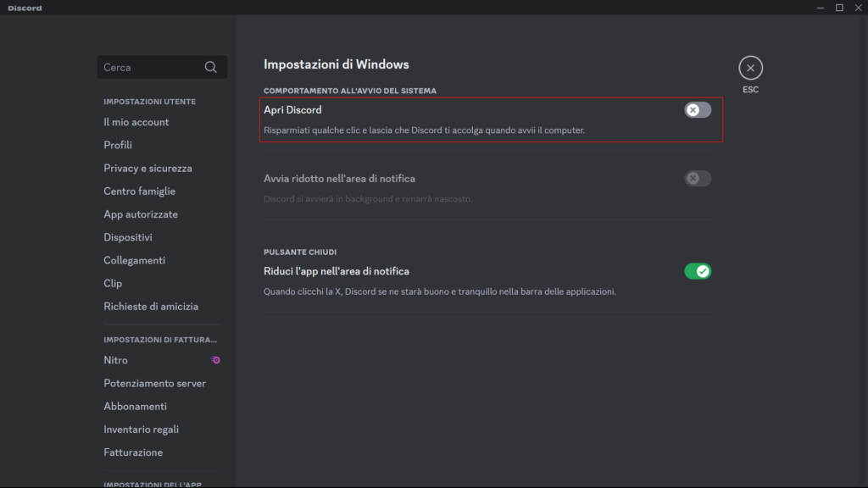Click the Impostazioni di Windows heading
This screenshot has height=488, width=868.
pos(336,64)
